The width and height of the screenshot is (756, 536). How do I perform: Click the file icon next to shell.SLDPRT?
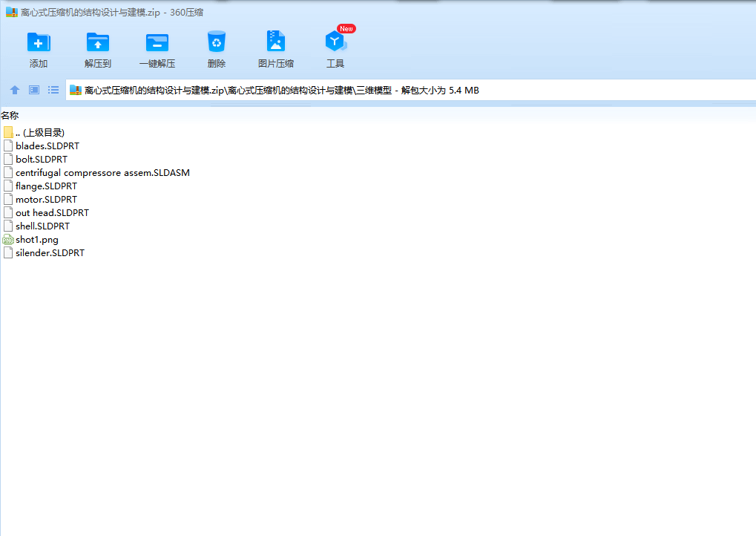(x=7, y=226)
